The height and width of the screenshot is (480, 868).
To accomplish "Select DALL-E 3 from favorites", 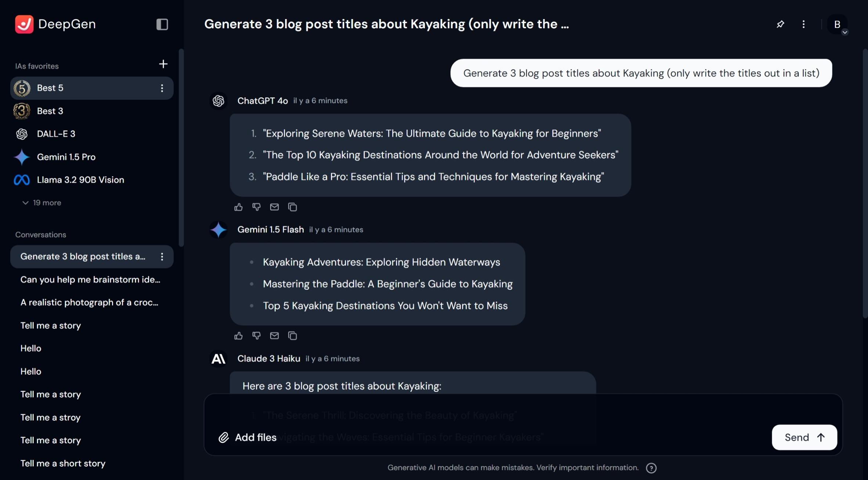I will (x=56, y=134).
